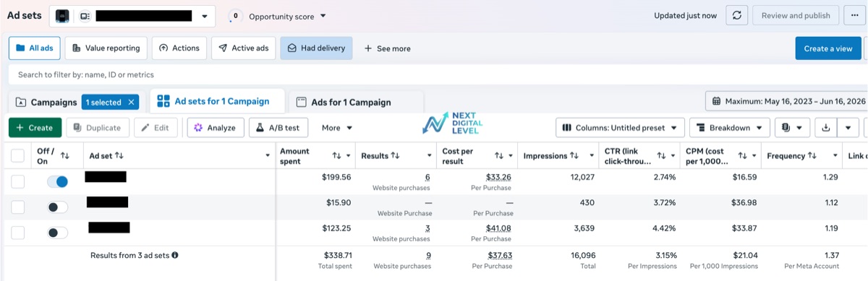Turn on the ad set that spent $123.25
This screenshot has height=281, width=868.
click(57, 233)
